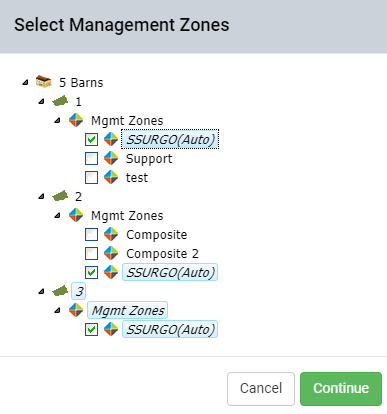The image size is (387, 414).
Task: Click the green field icon beside field 2
Action: tap(60, 196)
